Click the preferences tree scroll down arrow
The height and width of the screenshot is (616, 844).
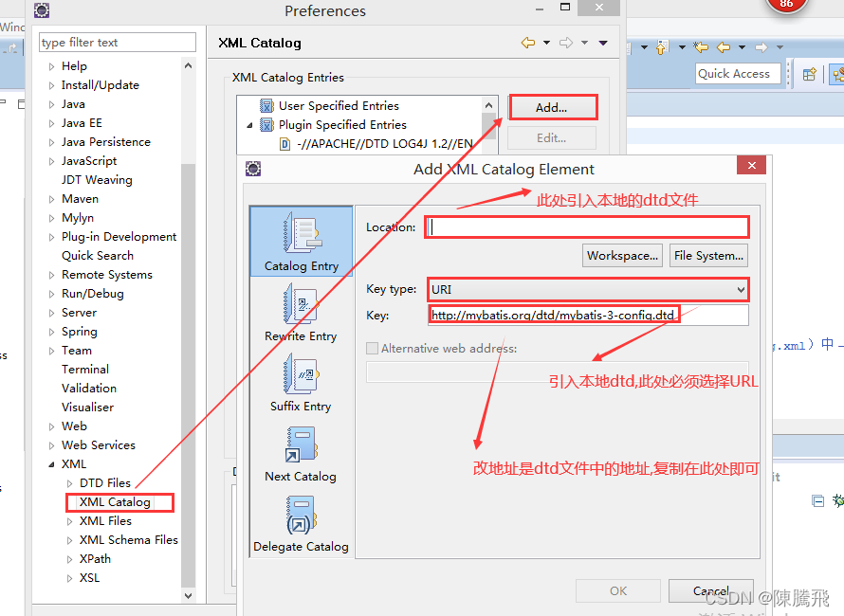click(x=188, y=595)
